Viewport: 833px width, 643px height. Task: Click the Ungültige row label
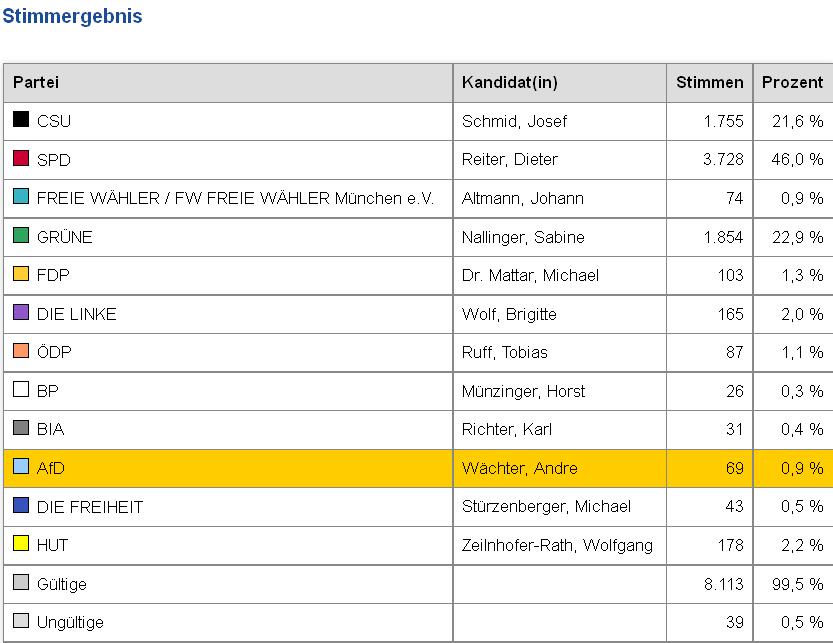coord(70,622)
